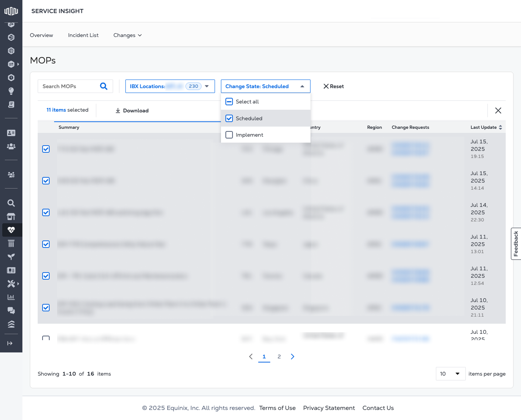This screenshot has height=420, width=521.
Task: Go to the Incident List tab
Action: (x=83, y=35)
